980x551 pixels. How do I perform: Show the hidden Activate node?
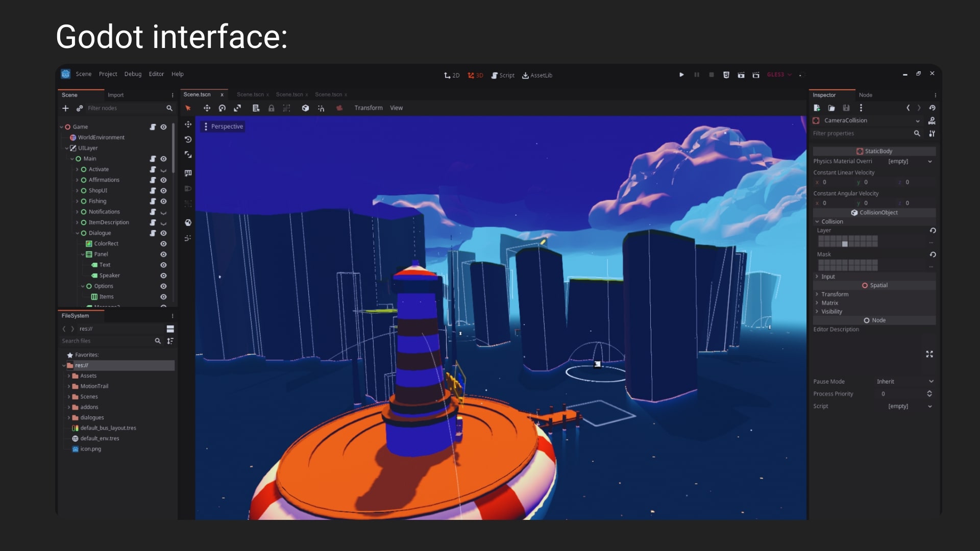tap(163, 170)
